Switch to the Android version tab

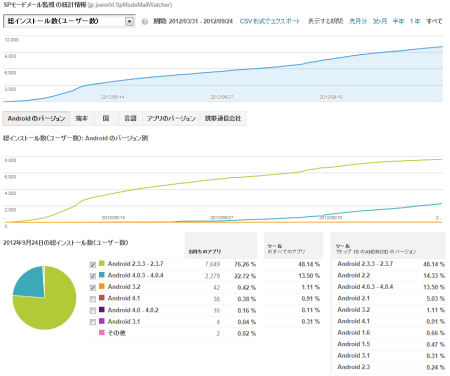coord(36,118)
